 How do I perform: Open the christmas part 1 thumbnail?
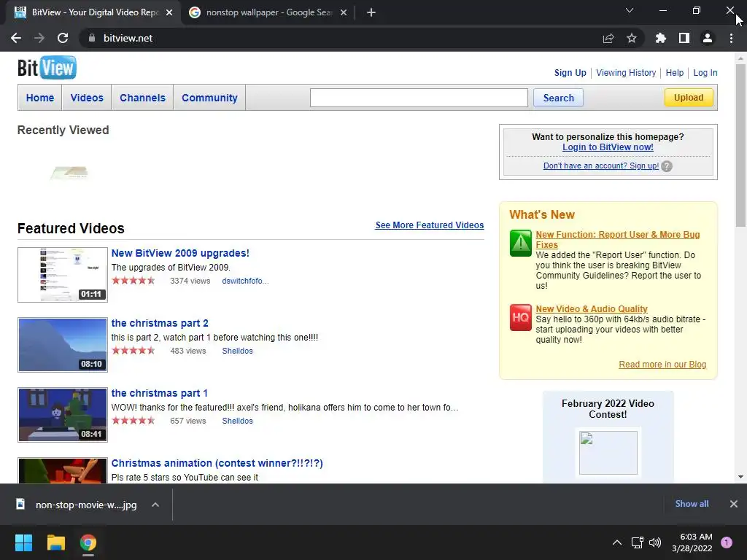pyautogui.click(x=63, y=415)
